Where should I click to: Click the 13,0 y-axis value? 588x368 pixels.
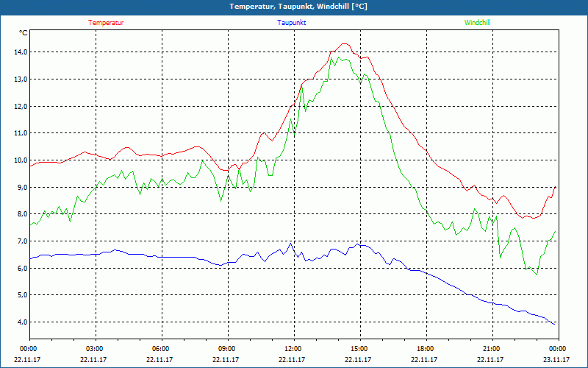click(21, 79)
